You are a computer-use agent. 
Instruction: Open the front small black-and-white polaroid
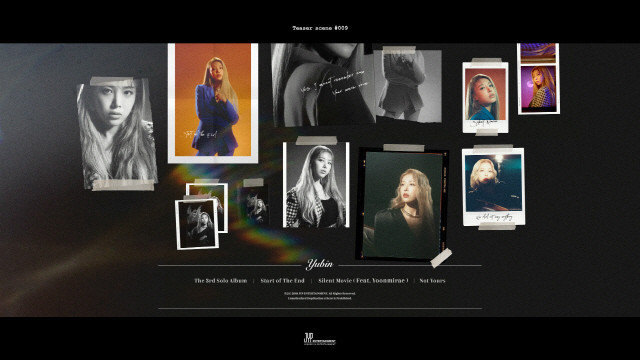point(197,224)
